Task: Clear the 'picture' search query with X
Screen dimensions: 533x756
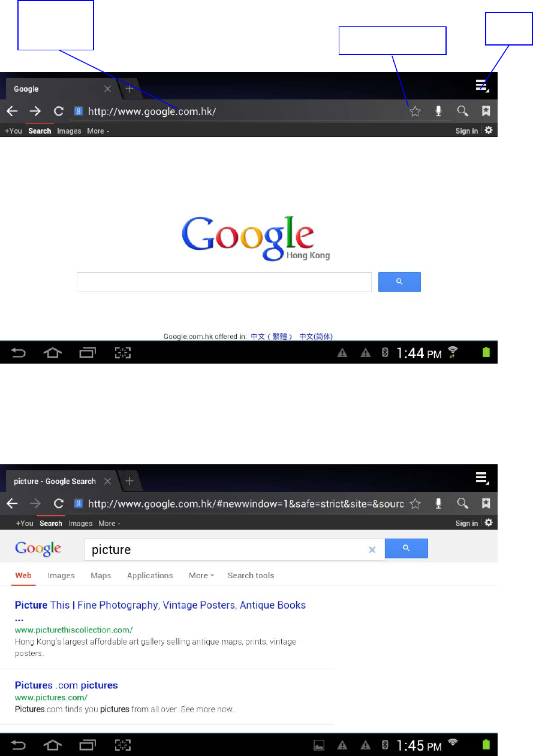Action: 372,549
